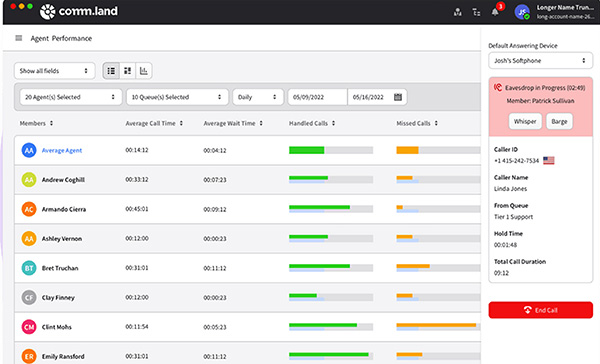The height and width of the screenshot is (364, 600).
Task: Open the Daily interval dropdown
Action: pos(258,97)
